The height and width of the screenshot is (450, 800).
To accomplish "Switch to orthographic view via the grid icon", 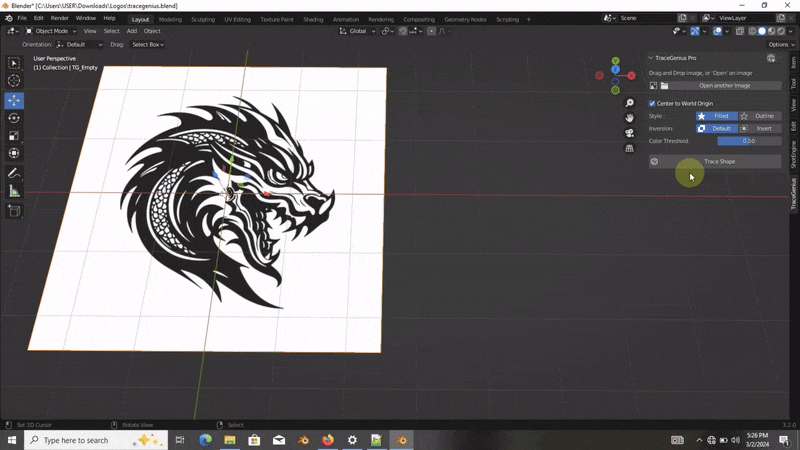I will pyautogui.click(x=629, y=148).
